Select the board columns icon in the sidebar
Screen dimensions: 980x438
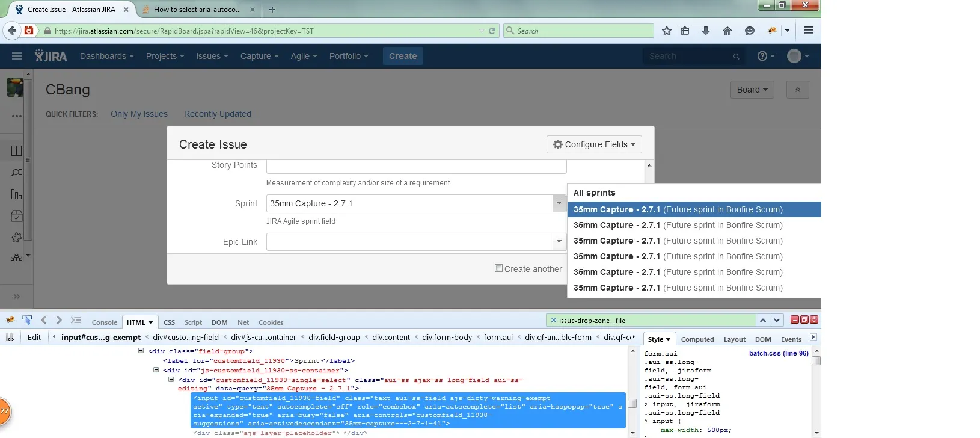point(17,150)
